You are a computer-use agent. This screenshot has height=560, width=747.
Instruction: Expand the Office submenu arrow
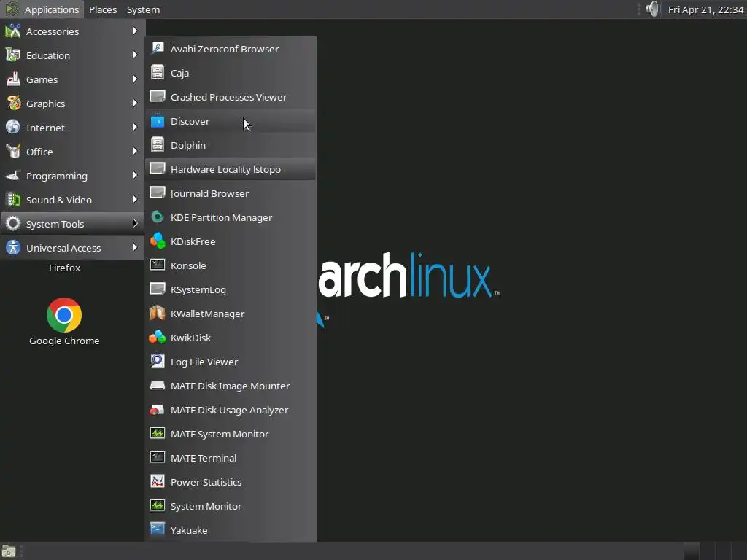point(135,151)
